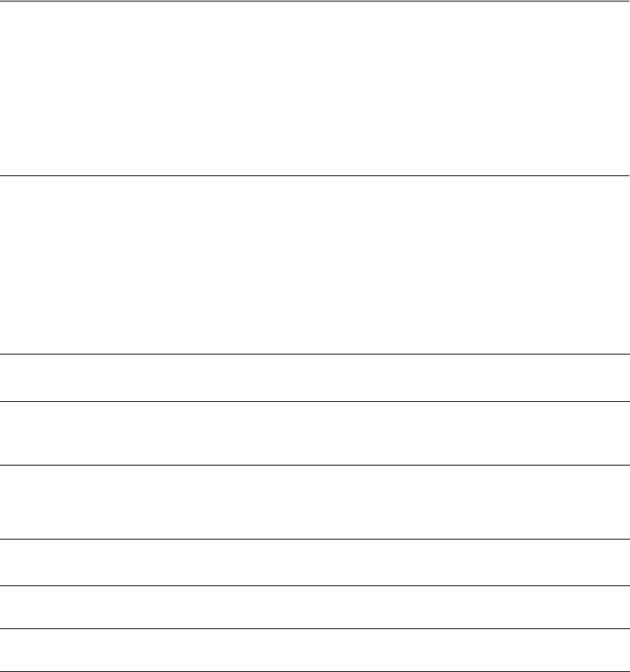Viewport: 630px width, 672px height.
Task: Click divider between first and second rows
Action: coord(315,175)
